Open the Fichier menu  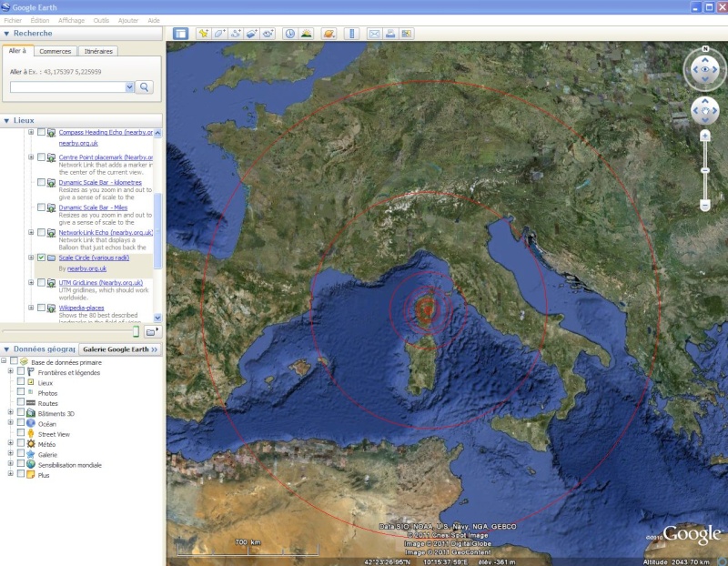coord(13,20)
